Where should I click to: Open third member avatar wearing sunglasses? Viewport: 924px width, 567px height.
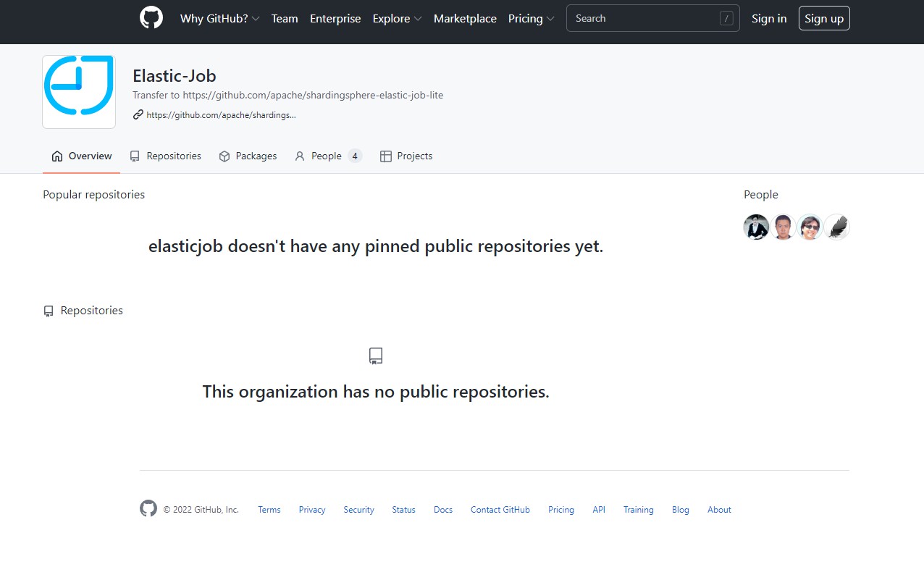810,227
